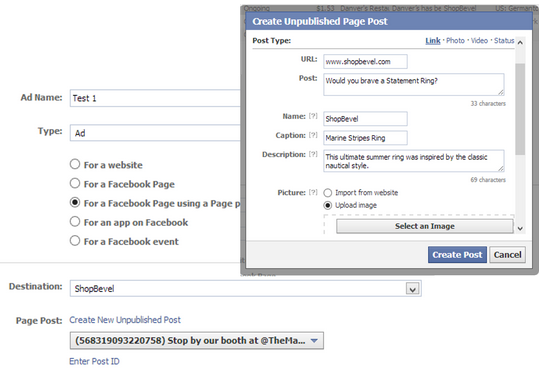This screenshot has width=545, height=371.
Task: Choose the Video post type
Action: click(x=479, y=41)
